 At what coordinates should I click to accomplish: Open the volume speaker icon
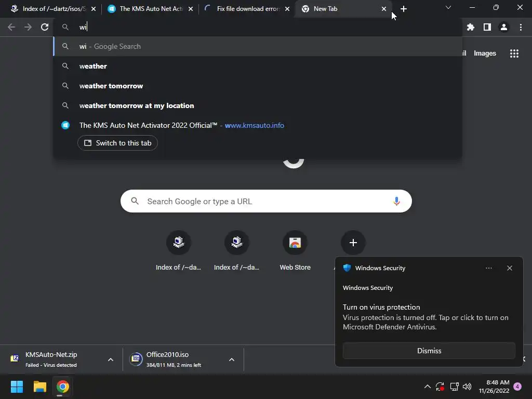[467, 387]
